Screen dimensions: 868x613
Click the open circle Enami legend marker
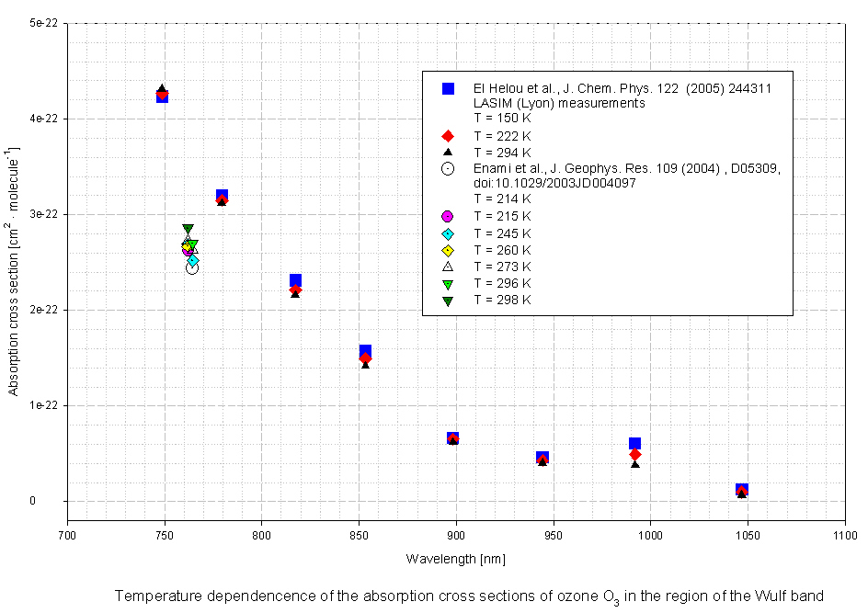point(448,168)
